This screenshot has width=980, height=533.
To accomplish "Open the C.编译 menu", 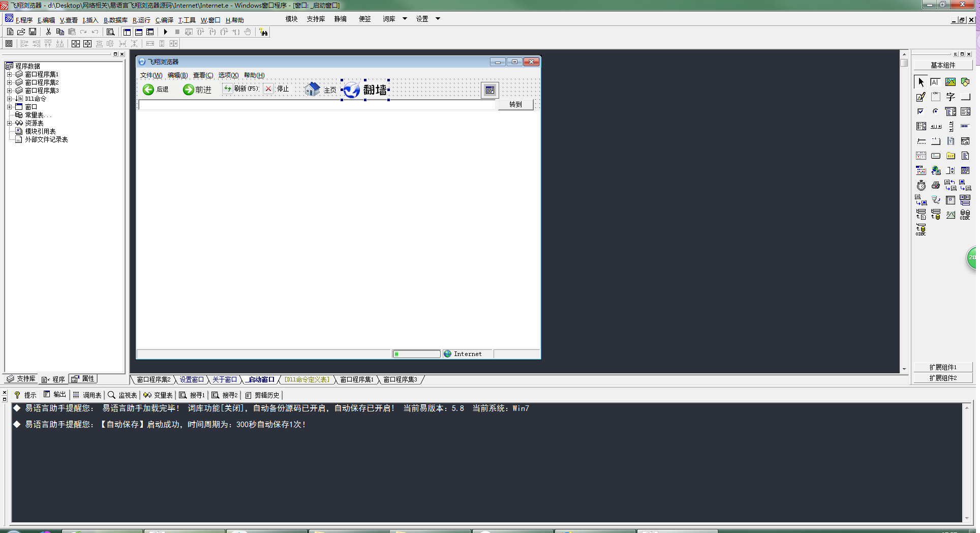I will click(x=164, y=20).
